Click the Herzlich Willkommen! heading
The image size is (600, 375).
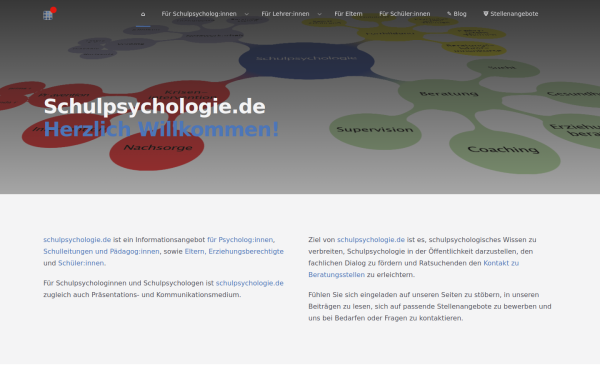pos(161,129)
